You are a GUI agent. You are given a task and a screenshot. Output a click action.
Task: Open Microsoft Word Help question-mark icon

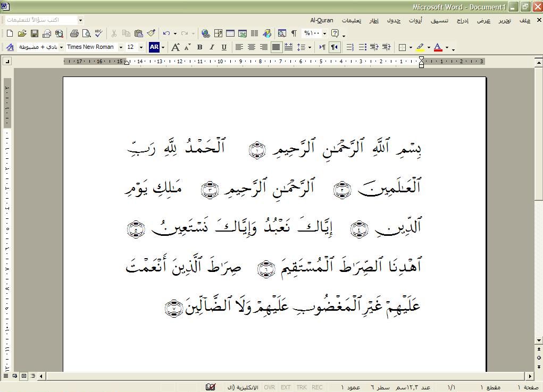pos(335,33)
